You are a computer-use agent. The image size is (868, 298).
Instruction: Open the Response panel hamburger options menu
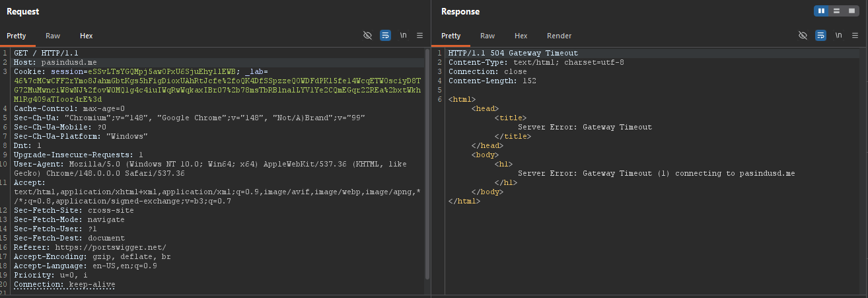pos(855,35)
